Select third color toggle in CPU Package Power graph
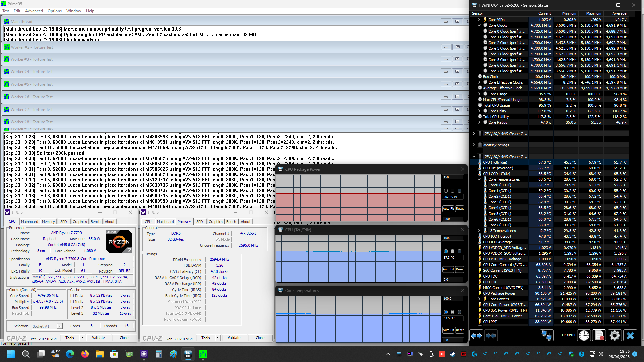The height and width of the screenshot is (362, 644). tap(459, 191)
